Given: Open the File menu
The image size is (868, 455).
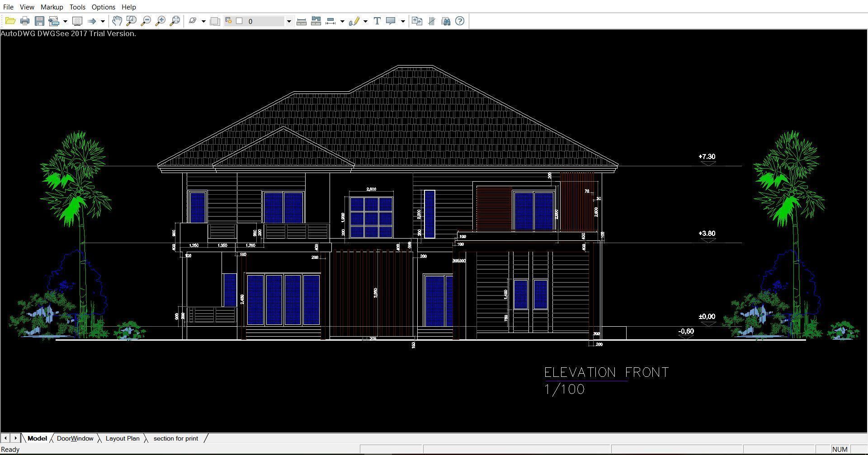Looking at the screenshot, I should point(8,7).
